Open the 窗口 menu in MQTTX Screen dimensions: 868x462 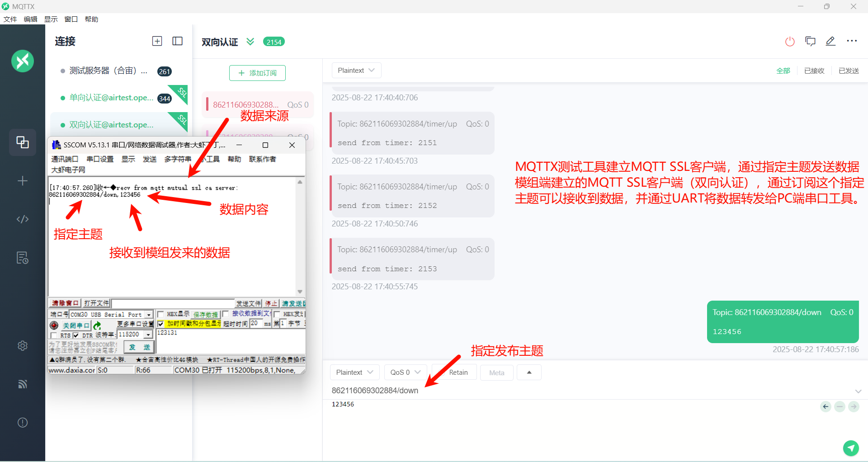pos(71,19)
